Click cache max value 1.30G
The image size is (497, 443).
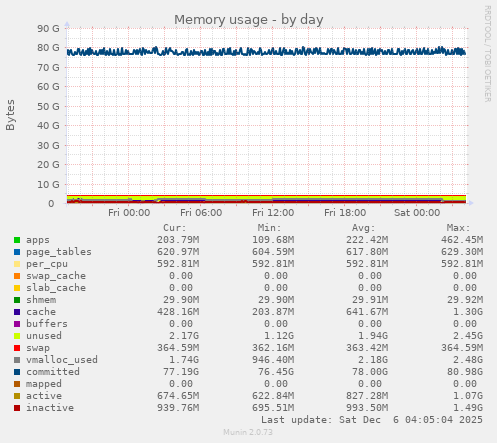(x=468, y=312)
